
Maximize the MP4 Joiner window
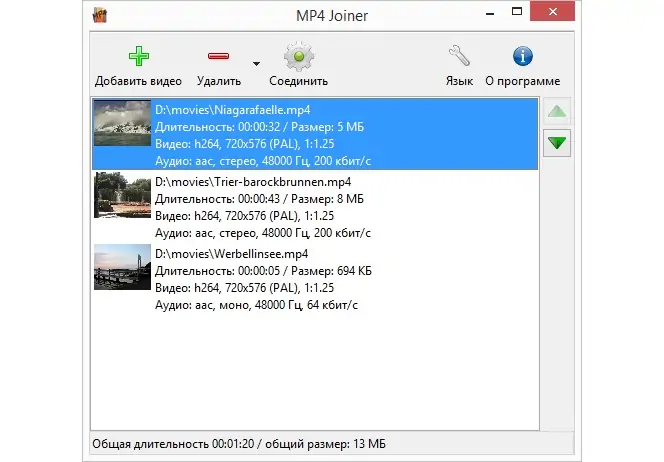[517, 11]
